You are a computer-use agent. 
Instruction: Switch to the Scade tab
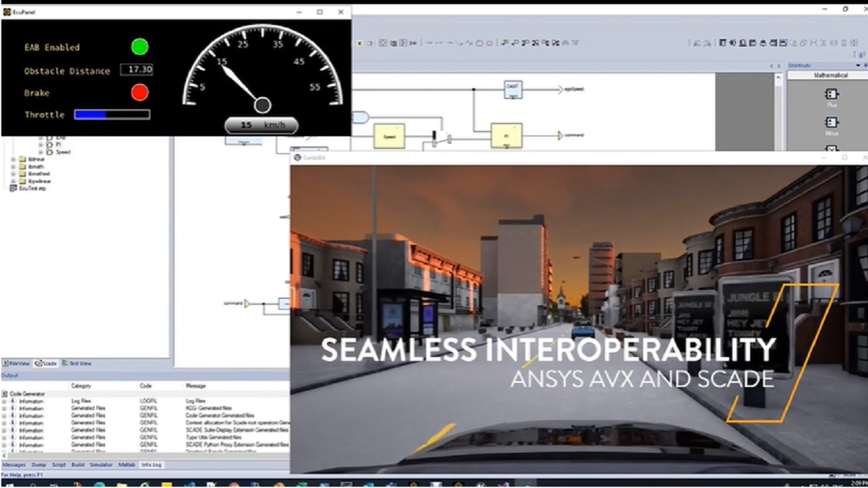[x=46, y=364]
